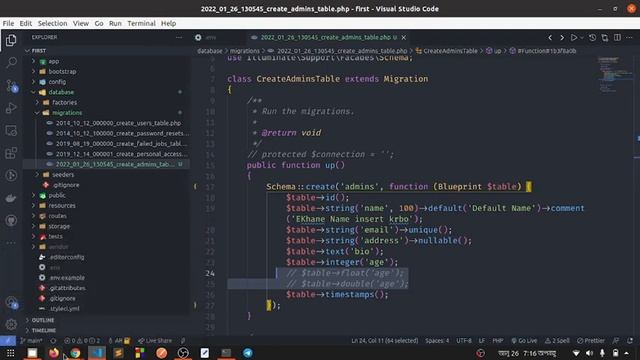Open the run options dropdown arrow
The width and height of the screenshot is (640, 360).
click(x=582, y=38)
